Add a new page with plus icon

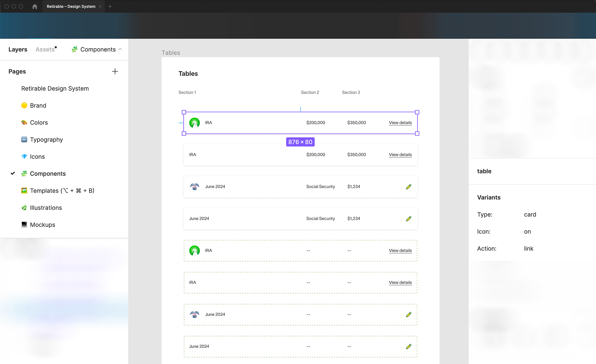115,71
